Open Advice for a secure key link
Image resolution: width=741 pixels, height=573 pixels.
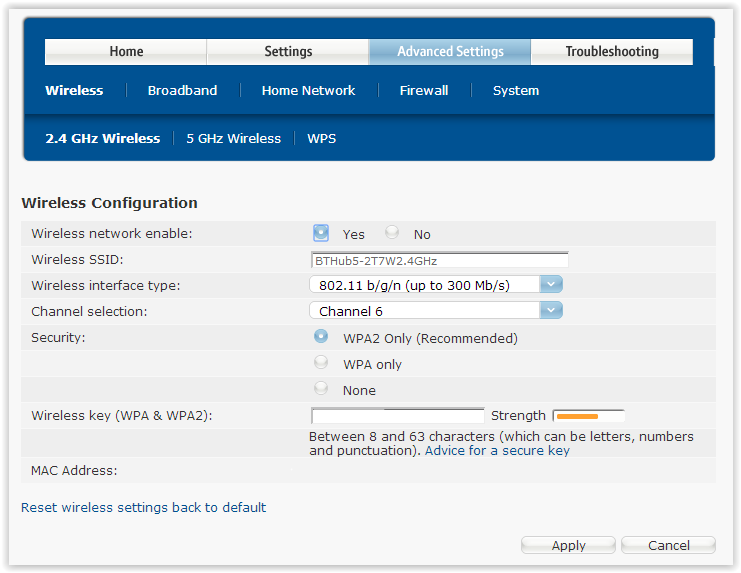click(x=497, y=451)
